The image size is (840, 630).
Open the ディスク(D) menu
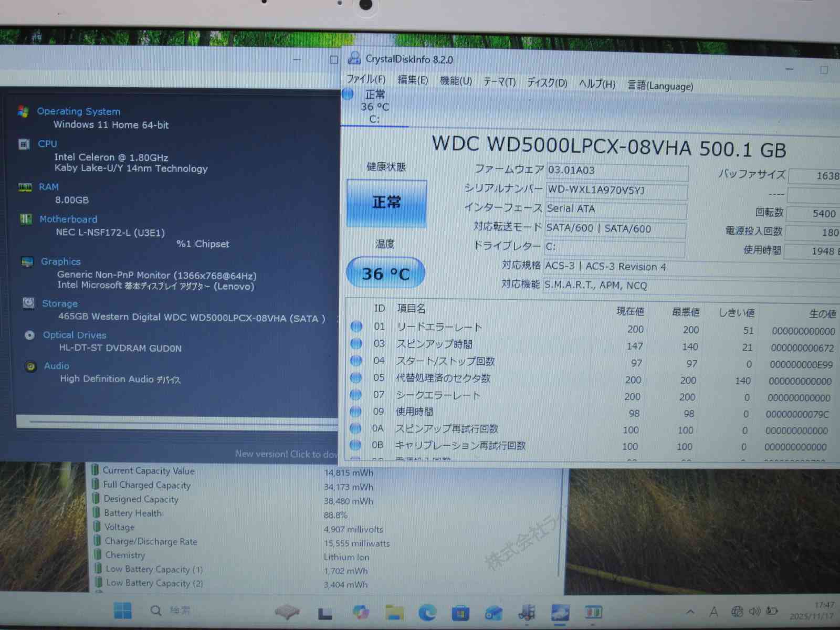point(547,83)
